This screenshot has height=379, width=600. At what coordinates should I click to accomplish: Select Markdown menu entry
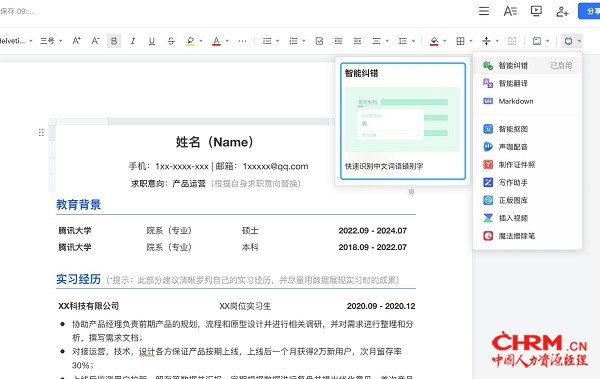pos(528,101)
